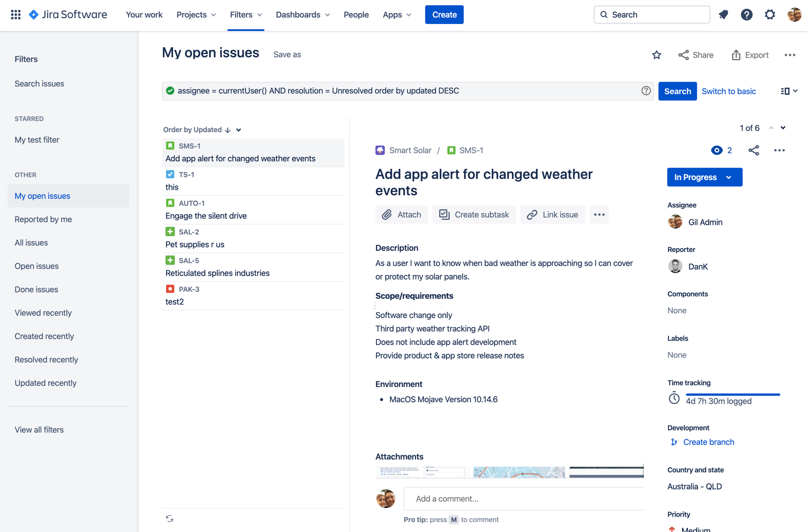Viewport: 807px width, 532px height.
Task: Toggle watching via the eye icon showing 2
Action: click(x=716, y=150)
